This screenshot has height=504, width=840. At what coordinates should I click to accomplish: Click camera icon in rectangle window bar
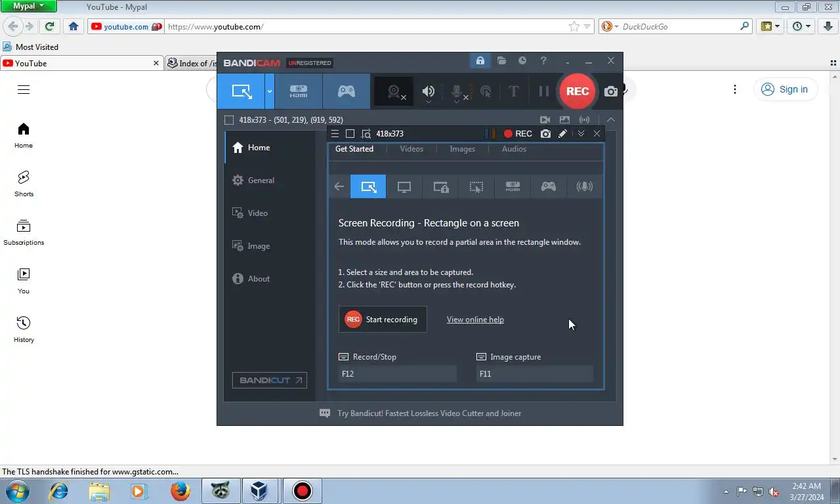click(x=545, y=134)
